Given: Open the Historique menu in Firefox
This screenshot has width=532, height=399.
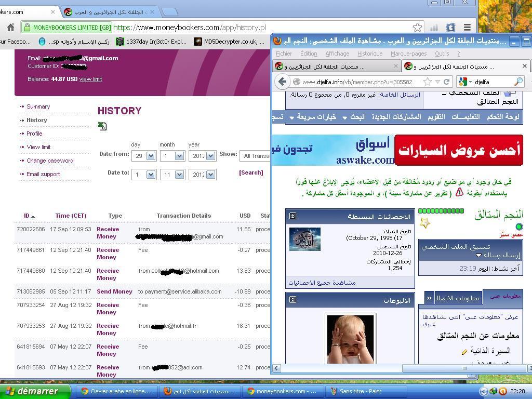Looking at the screenshot, I should coord(370,54).
